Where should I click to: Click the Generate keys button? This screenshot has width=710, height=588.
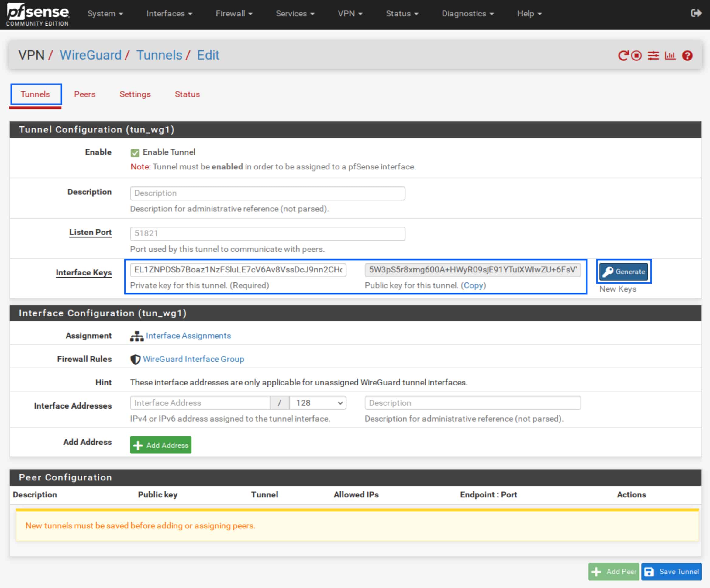point(624,272)
